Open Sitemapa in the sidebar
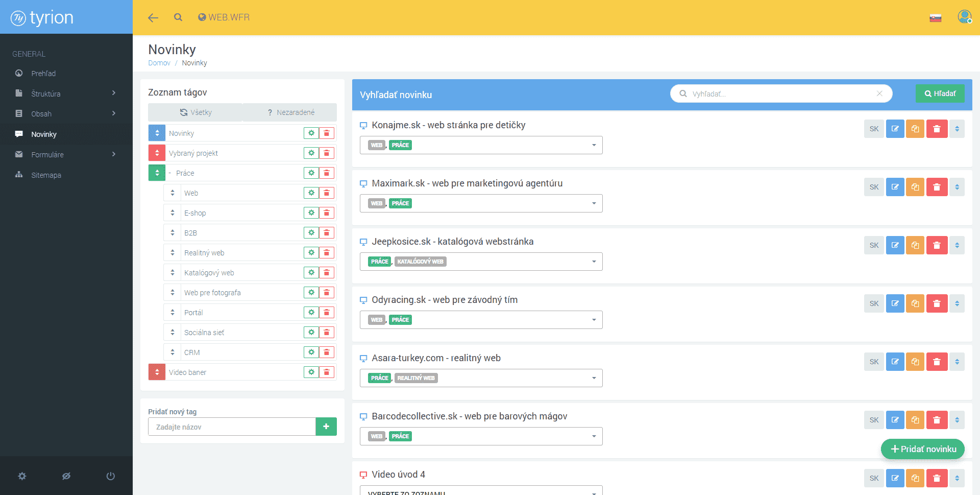The width and height of the screenshot is (980, 495). (46, 175)
